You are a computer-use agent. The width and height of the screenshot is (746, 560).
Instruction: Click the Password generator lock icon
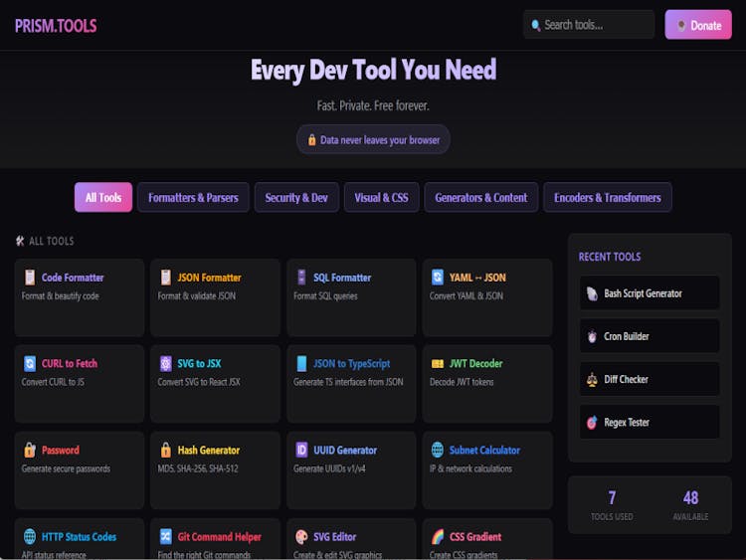(30, 450)
